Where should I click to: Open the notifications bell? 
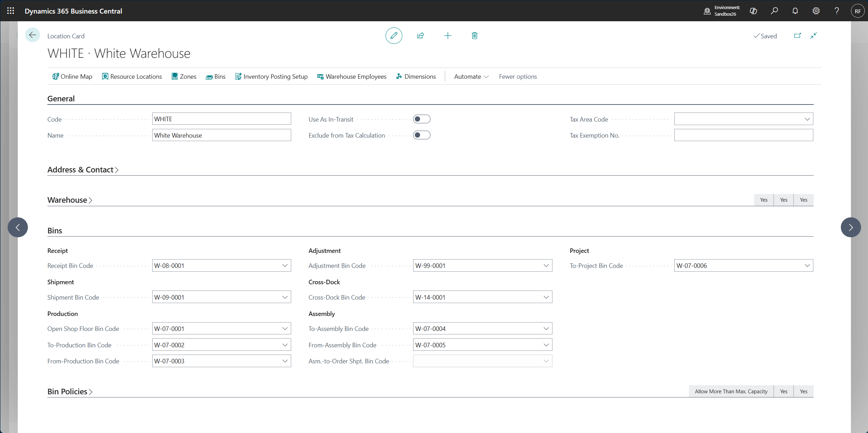click(x=795, y=11)
